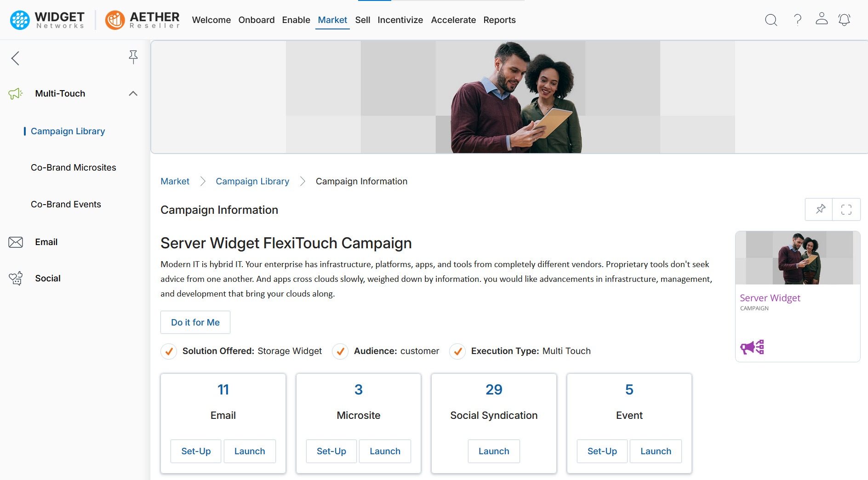Viewport: 868px width, 480px height.
Task: Click the Execution Type checkmark circle
Action: [457, 351]
